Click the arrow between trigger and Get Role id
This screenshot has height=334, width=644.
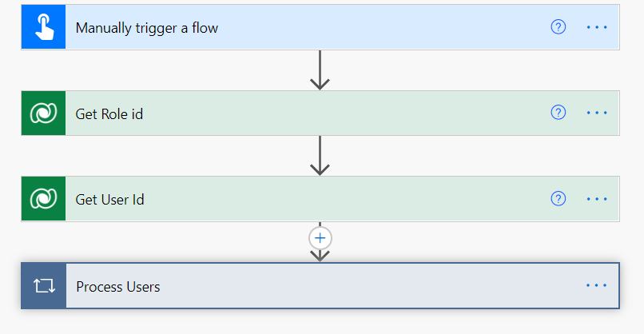(320, 70)
